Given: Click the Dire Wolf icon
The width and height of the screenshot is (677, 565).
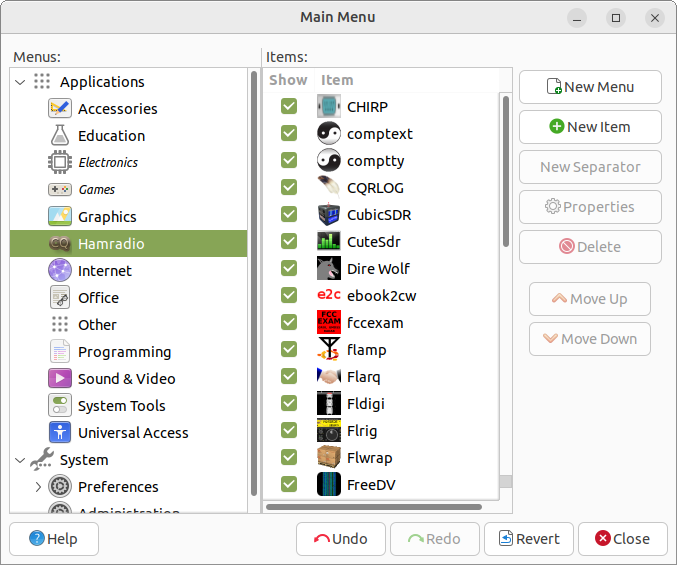Looking at the screenshot, I should point(328,269).
